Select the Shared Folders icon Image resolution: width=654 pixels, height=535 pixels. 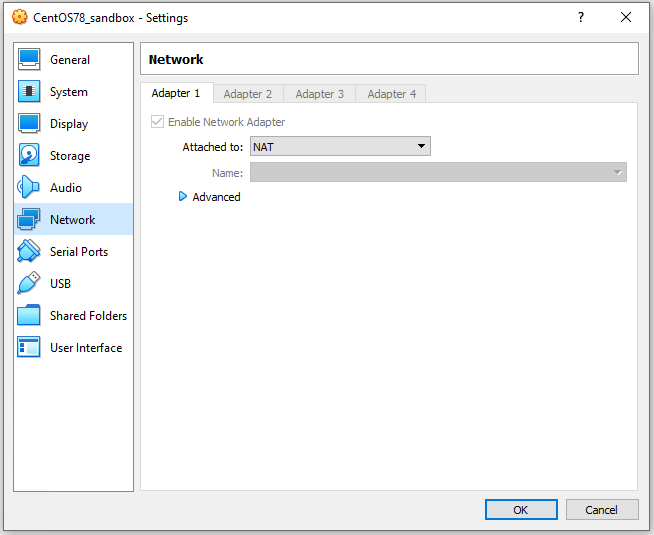pyautogui.click(x=29, y=316)
